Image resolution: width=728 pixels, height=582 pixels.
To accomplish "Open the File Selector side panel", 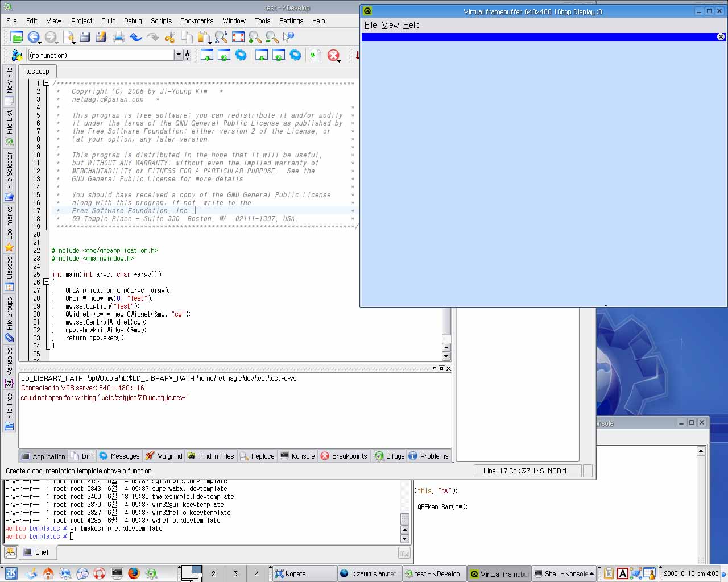I will coord(9,176).
